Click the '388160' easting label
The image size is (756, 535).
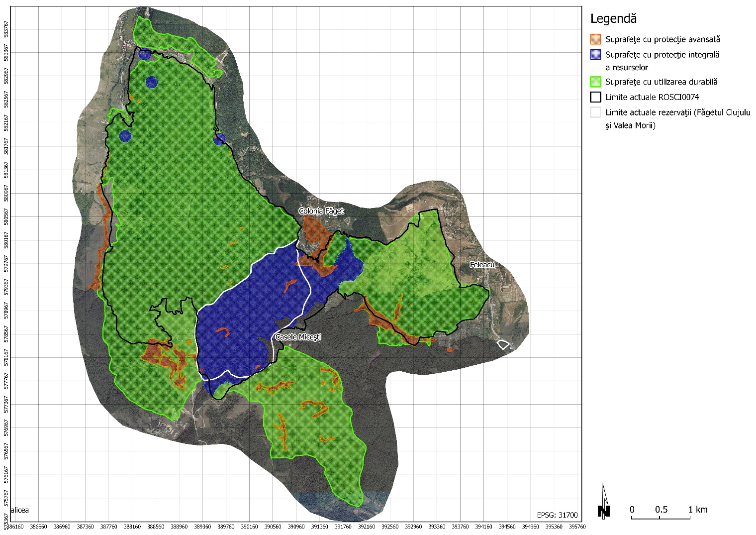click(132, 526)
